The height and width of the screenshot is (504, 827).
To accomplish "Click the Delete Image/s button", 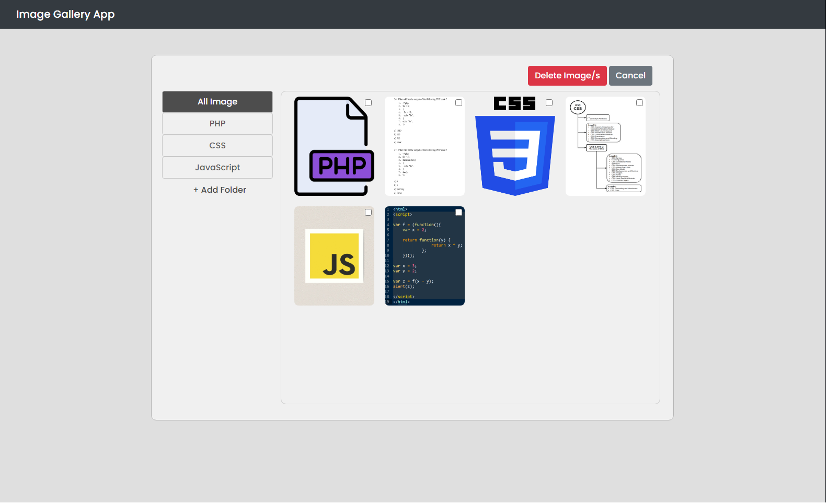I will click(567, 76).
